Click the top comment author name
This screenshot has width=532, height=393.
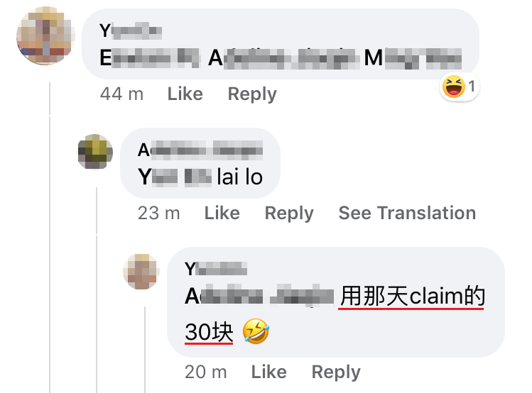[x=131, y=31]
